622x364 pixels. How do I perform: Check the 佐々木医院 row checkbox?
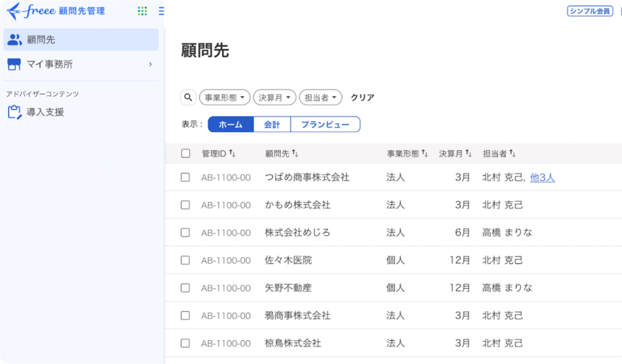pyautogui.click(x=185, y=260)
